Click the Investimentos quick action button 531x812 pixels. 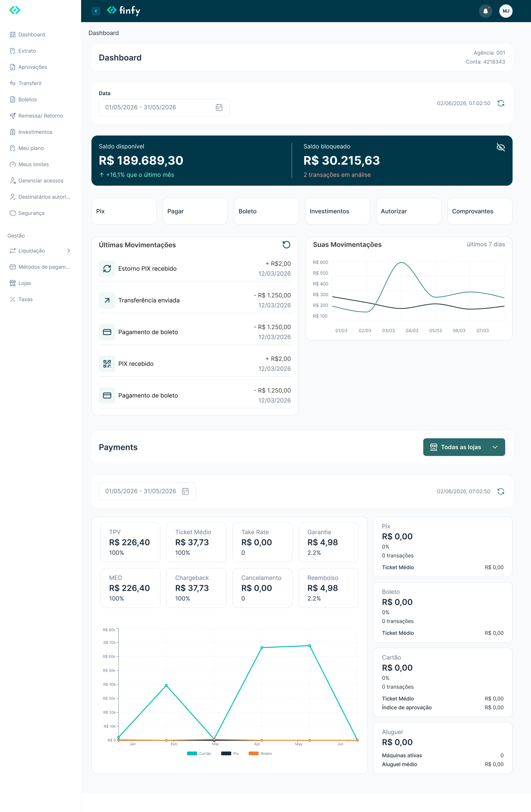(x=337, y=211)
